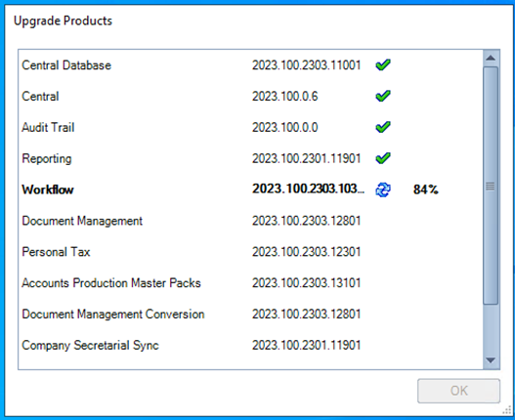The height and width of the screenshot is (420, 515).
Task: Click Reporting's version 2023.100.2301.11901
Action: 307,158
